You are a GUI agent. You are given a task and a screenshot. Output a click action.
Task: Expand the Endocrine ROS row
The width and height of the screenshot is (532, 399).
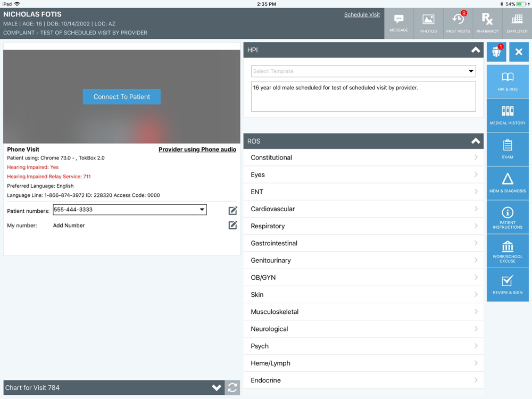coord(363,380)
